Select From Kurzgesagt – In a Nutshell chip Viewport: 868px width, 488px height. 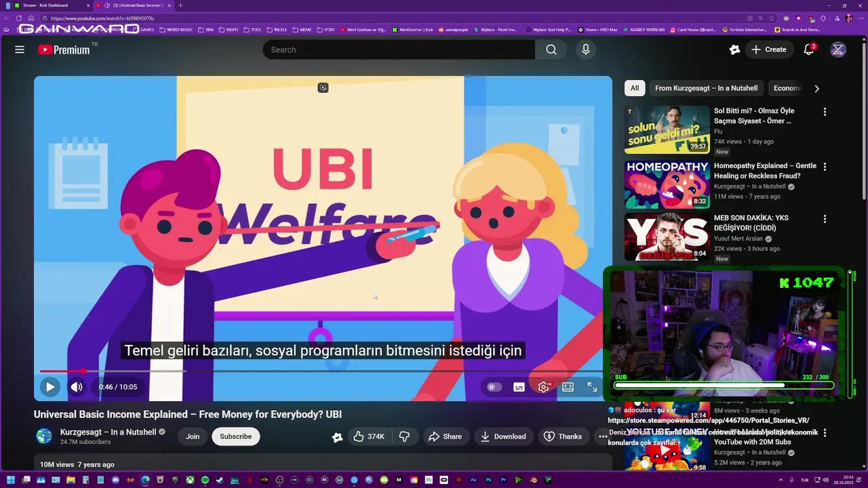(x=706, y=88)
